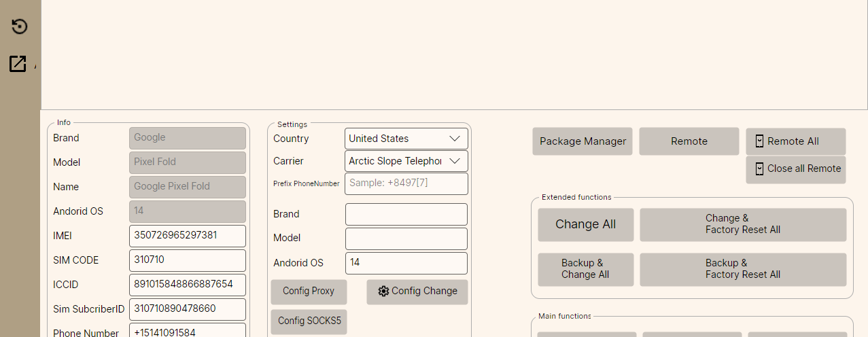Open the Config SOCKS5 settings

pos(309,321)
